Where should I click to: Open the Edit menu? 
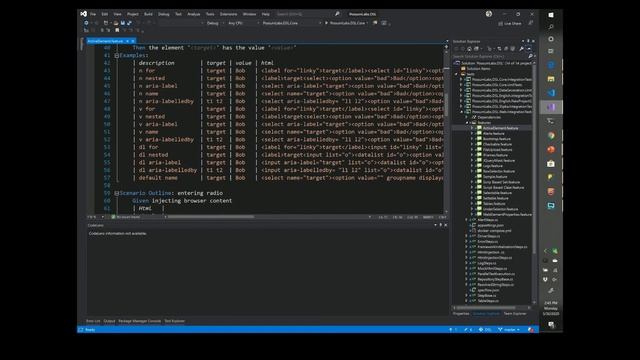[x=105, y=14]
